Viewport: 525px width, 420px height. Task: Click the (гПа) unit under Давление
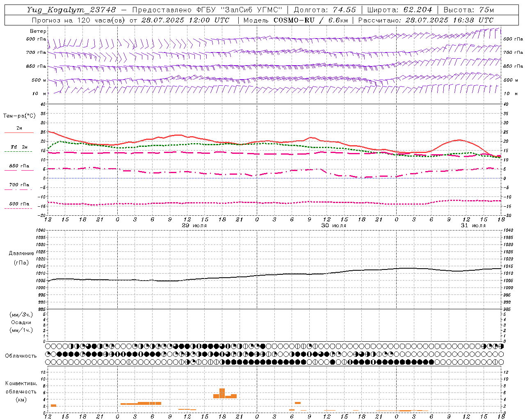21,263
